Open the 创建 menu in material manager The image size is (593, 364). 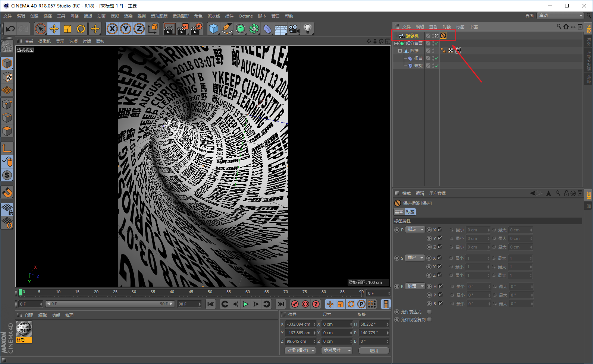(29, 315)
